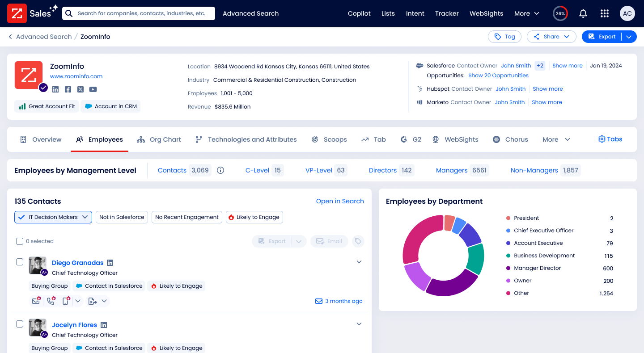Open ZoomInfo company YouTube channel
Viewport: 644px width, 353px height.
click(93, 89)
